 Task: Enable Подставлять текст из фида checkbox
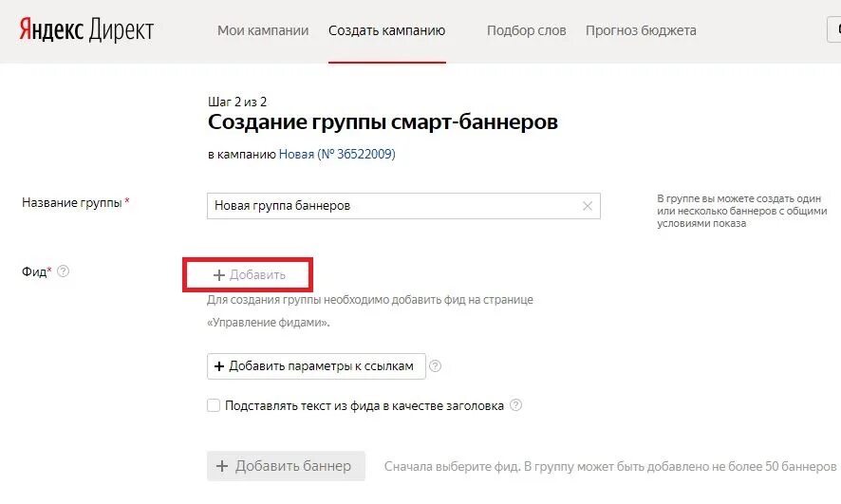(x=214, y=405)
